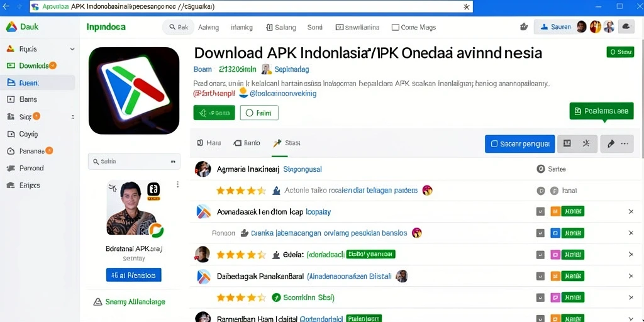The width and height of the screenshot is (644, 322).
Task: Click the blue swatch in Ronaon row
Action: (x=555, y=233)
